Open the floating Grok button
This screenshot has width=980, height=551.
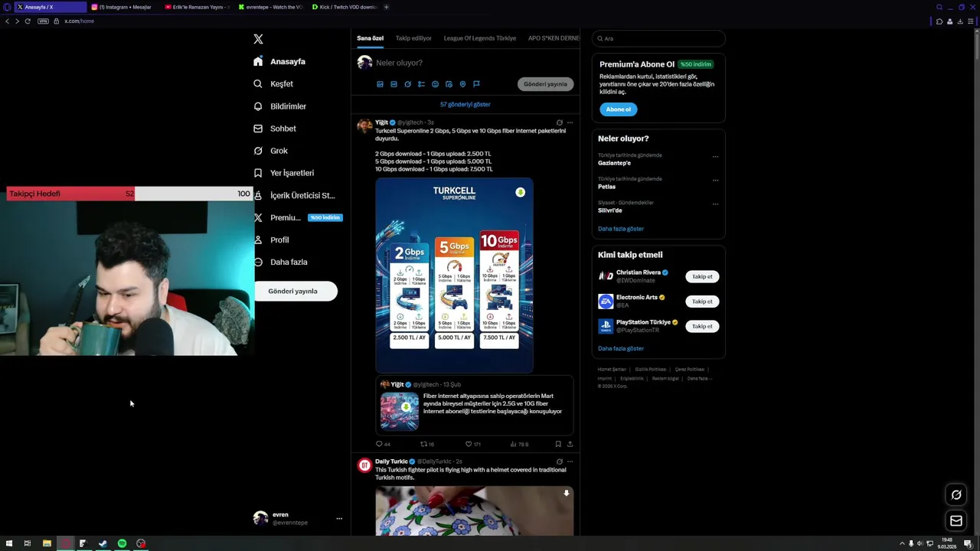coord(956,494)
